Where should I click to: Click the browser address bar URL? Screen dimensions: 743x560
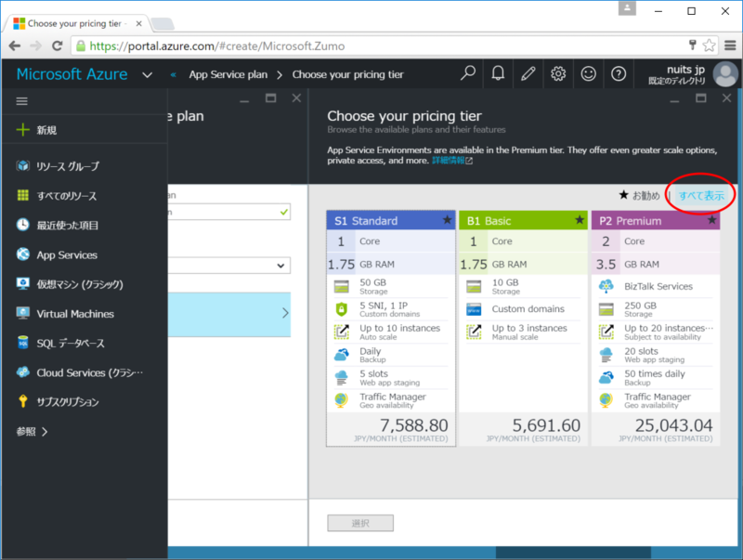pos(217,46)
